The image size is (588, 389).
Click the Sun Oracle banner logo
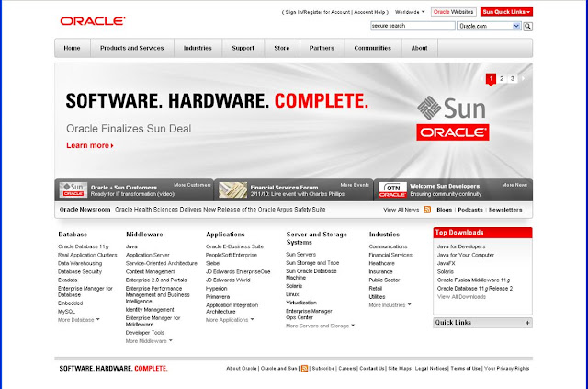pos(453,119)
